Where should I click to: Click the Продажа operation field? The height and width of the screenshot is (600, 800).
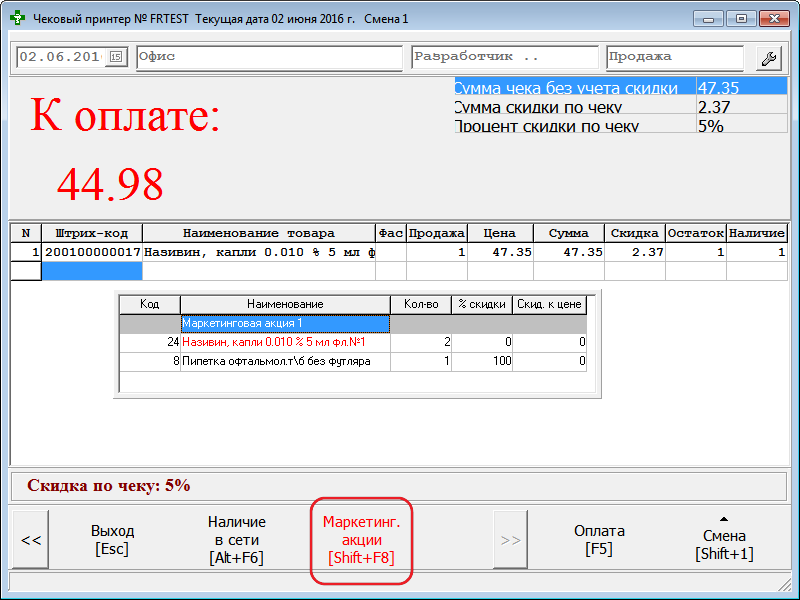click(674, 58)
